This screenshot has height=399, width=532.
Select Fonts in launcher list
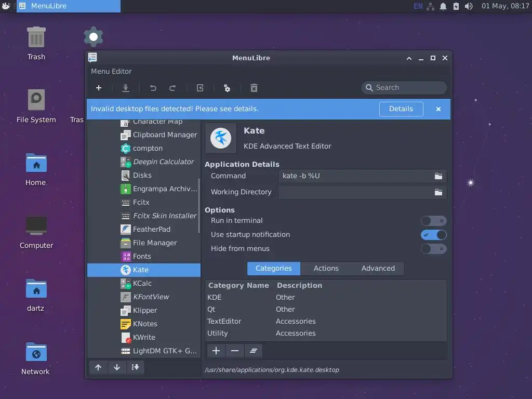[x=144, y=257]
